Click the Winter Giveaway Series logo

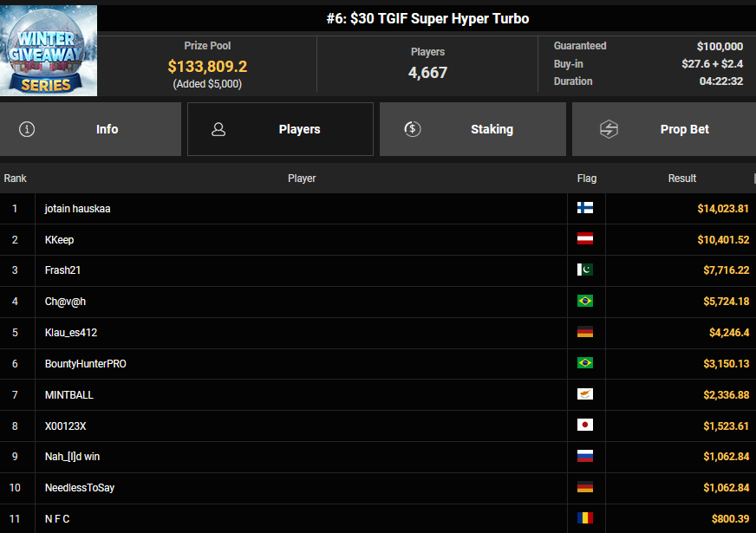49,49
